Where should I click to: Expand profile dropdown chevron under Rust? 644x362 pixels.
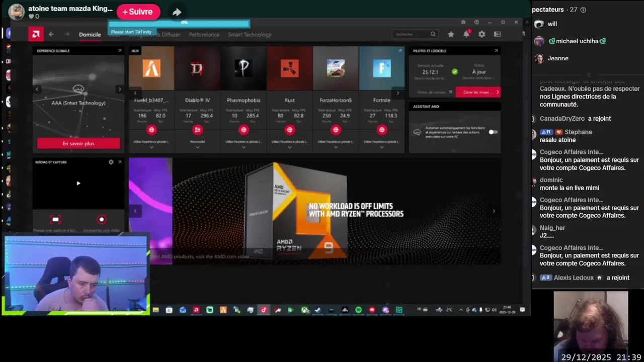289,147
